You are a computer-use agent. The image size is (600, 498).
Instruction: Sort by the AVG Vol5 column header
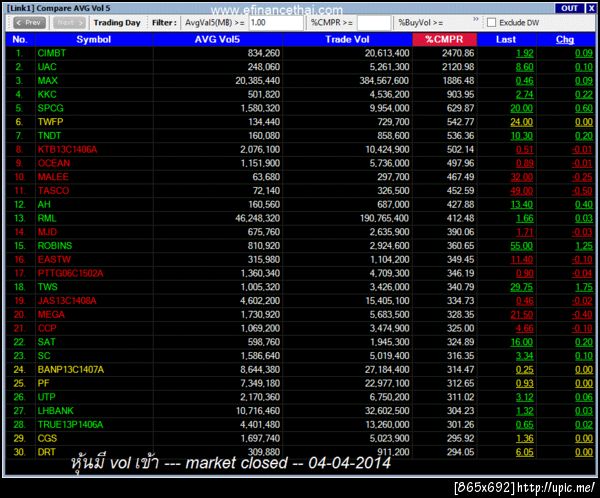point(217,40)
